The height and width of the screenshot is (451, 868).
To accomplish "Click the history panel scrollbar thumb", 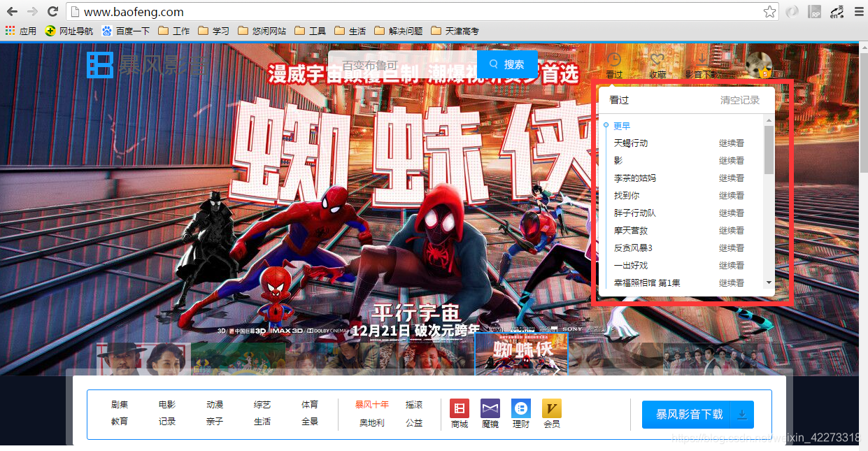I will (x=769, y=150).
